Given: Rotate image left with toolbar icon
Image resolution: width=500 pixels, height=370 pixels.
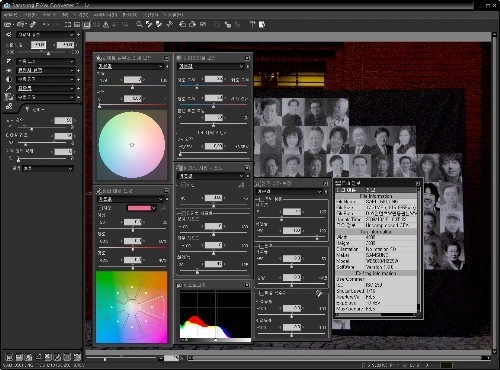Looking at the screenshot, I should (x=182, y=24).
